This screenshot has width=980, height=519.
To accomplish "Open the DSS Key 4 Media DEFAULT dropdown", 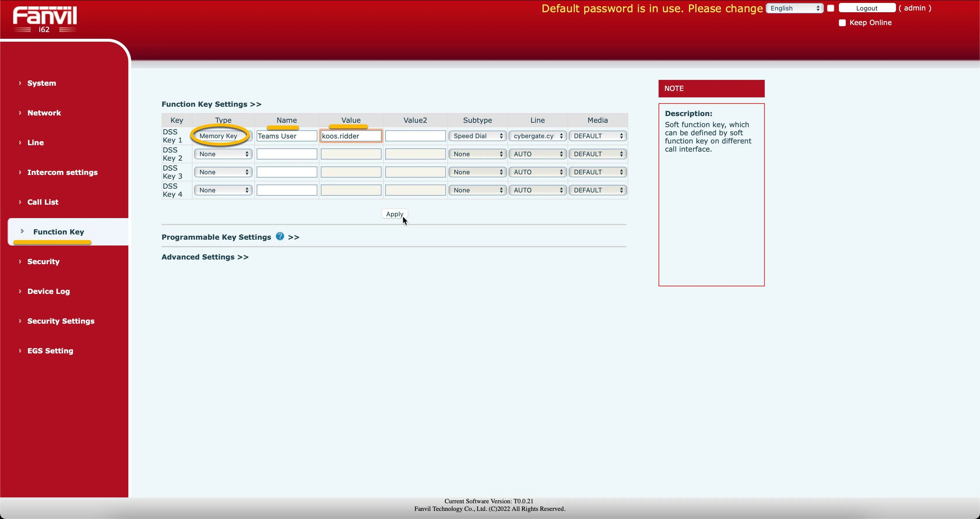I will pyautogui.click(x=598, y=190).
